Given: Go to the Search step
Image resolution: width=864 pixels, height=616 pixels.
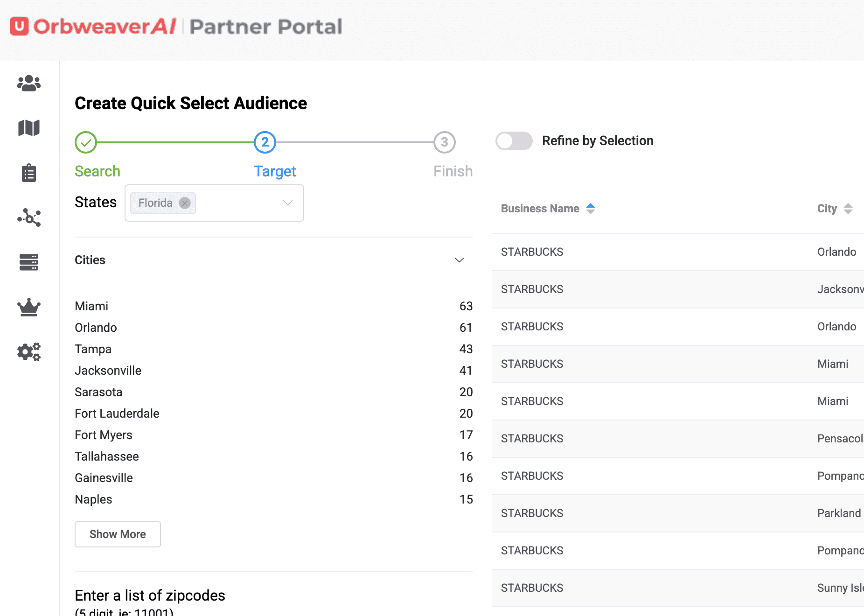Looking at the screenshot, I should pos(86,142).
